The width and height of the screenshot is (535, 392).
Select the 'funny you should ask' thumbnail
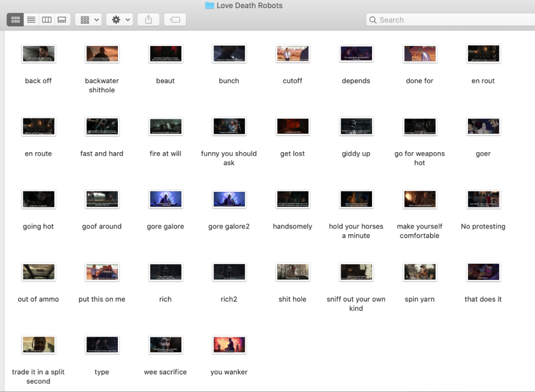[229, 126]
